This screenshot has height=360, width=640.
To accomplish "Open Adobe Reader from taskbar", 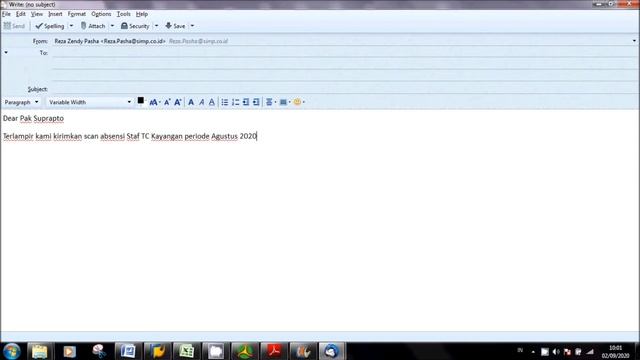I will click(x=273, y=351).
